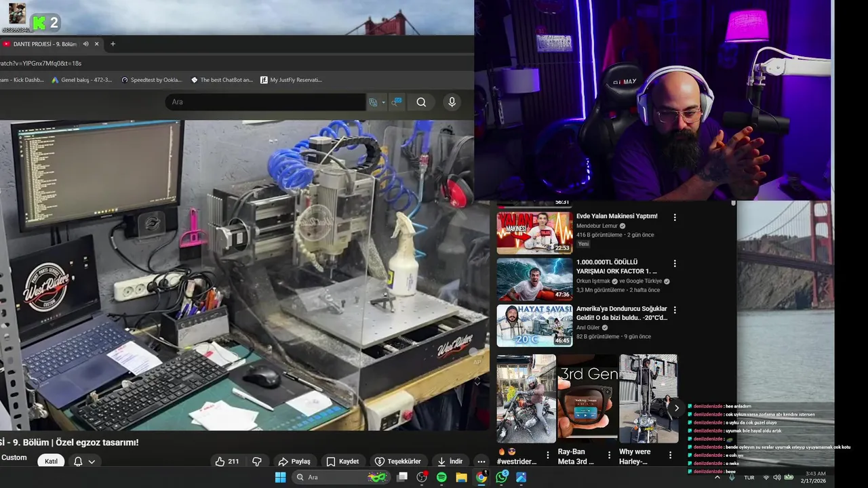This screenshot has width=868, height=488.
Task: Click the recommendations panel scrollbar
Action: point(733,203)
